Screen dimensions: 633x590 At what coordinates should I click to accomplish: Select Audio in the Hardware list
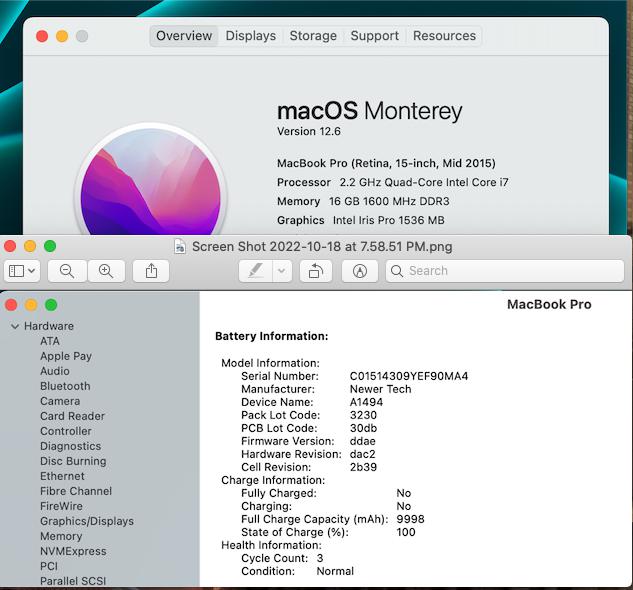[x=55, y=371]
